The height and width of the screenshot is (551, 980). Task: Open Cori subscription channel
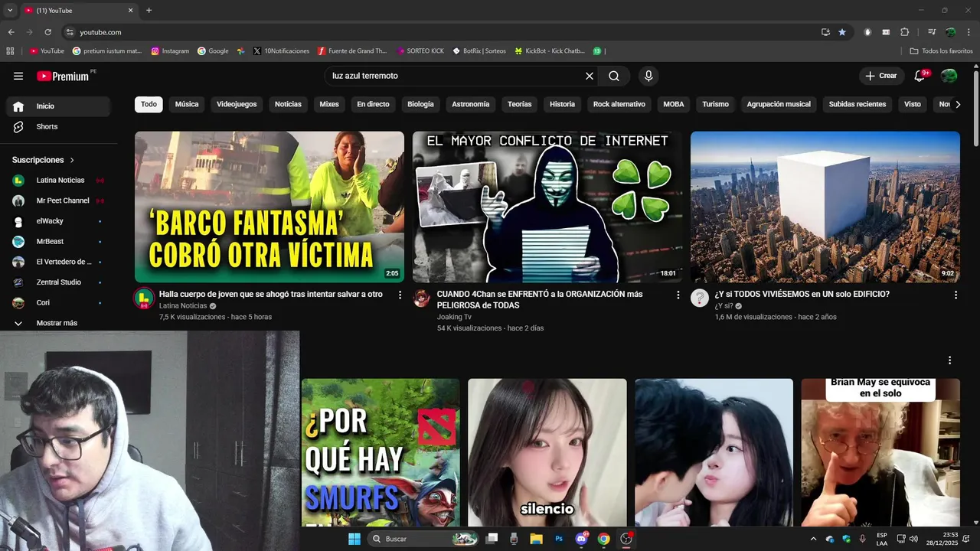(x=58, y=302)
